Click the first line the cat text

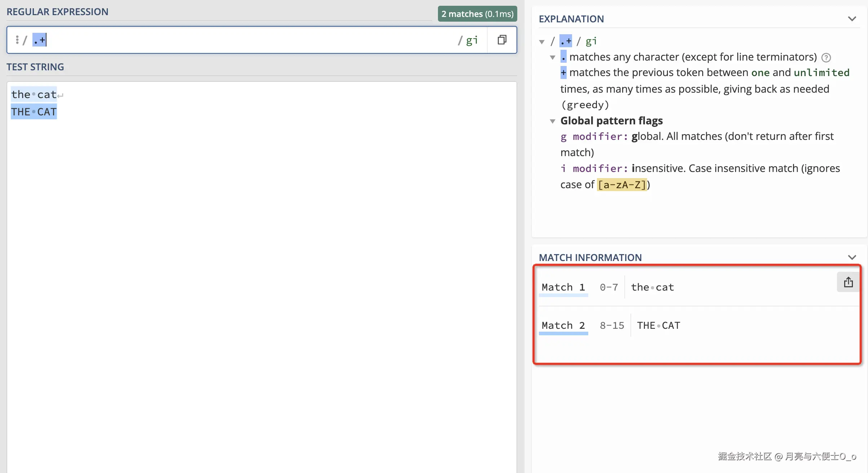34,94
